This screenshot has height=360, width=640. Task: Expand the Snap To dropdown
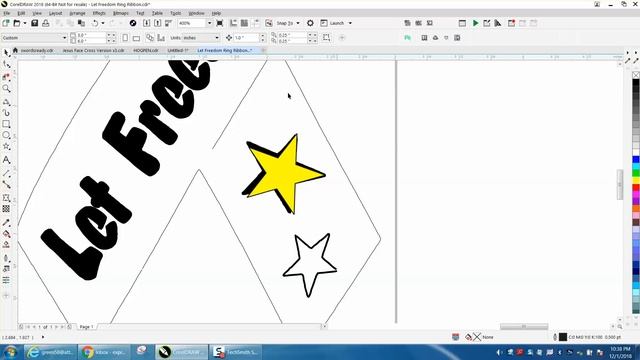pyautogui.click(x=298, y=23)
